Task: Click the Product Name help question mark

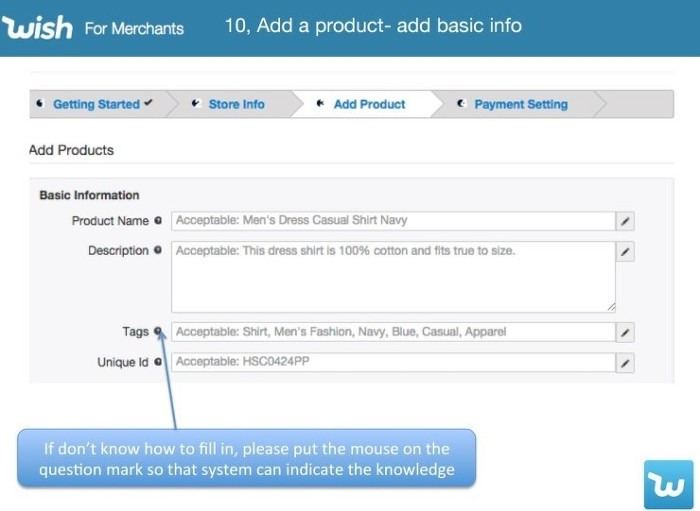Action: [158, 220]
